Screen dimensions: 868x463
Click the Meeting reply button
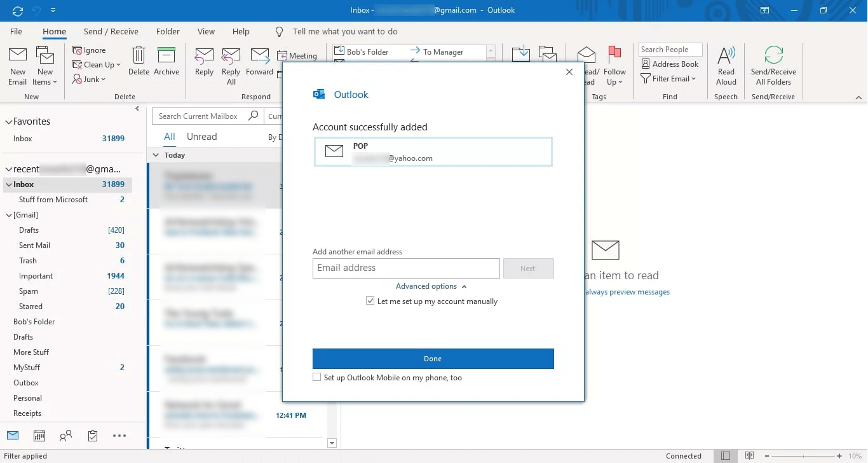(x=297, y=56)
